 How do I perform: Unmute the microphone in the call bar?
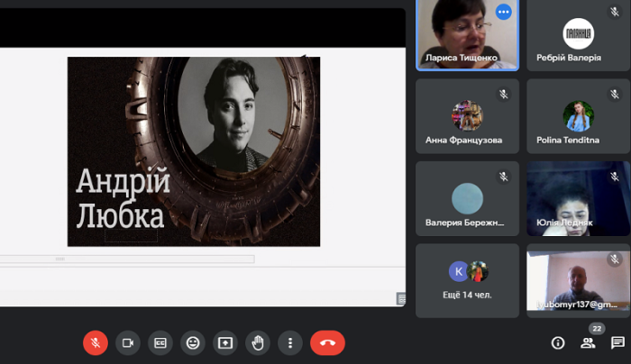96,342
